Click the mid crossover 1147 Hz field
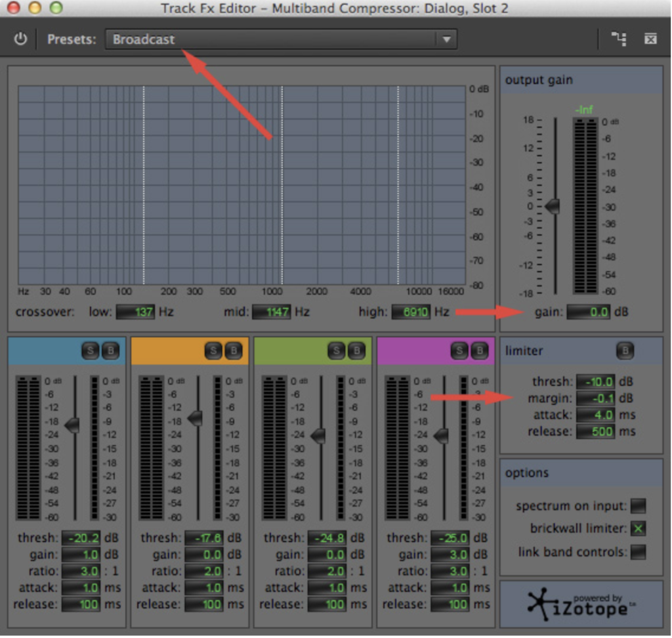Image resolution: width=672 pixels, height=638 pixels. 271,312
